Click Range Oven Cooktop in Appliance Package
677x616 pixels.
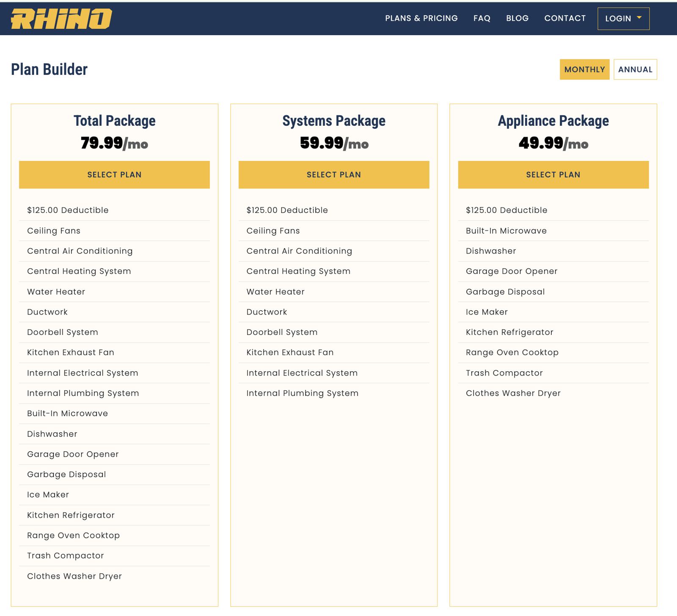[x=553, y=353]
